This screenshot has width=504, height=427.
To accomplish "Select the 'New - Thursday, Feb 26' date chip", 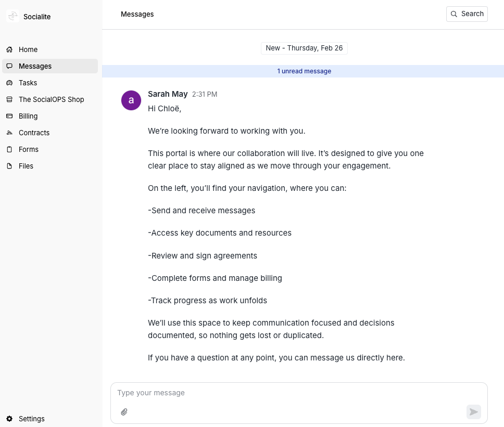I will [304, 48].
